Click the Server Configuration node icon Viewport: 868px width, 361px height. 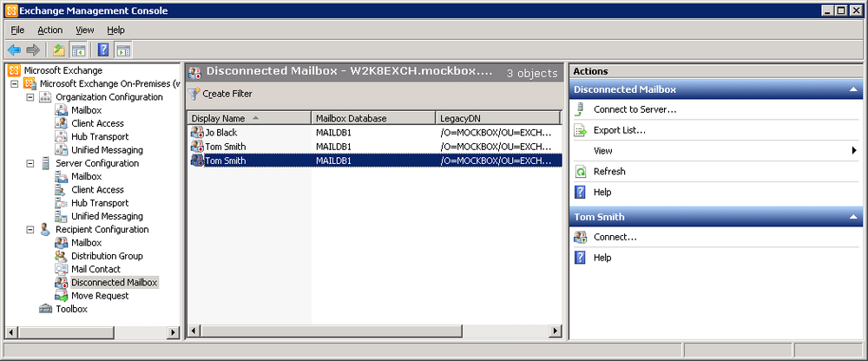click(x=46, y=163)
